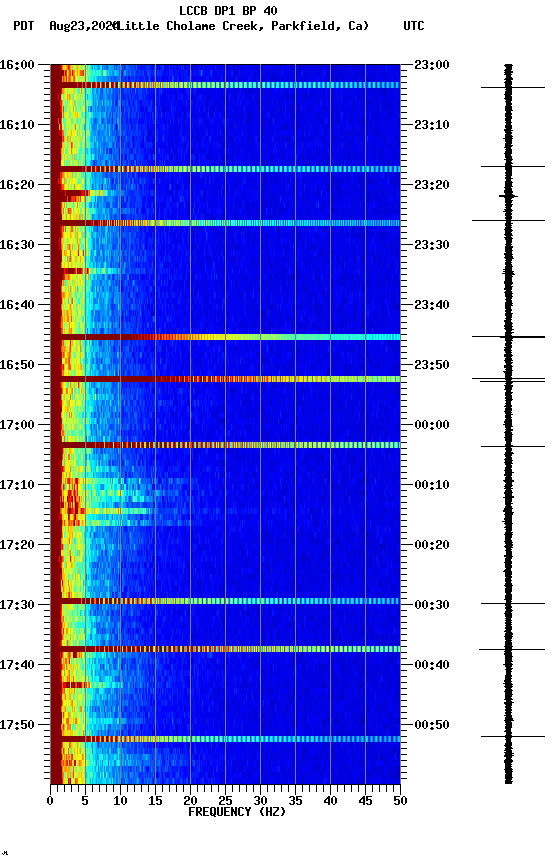The image size is (552, 864).
Task: Click the low-frequency burst near 17:13
Action: (72, 501)
